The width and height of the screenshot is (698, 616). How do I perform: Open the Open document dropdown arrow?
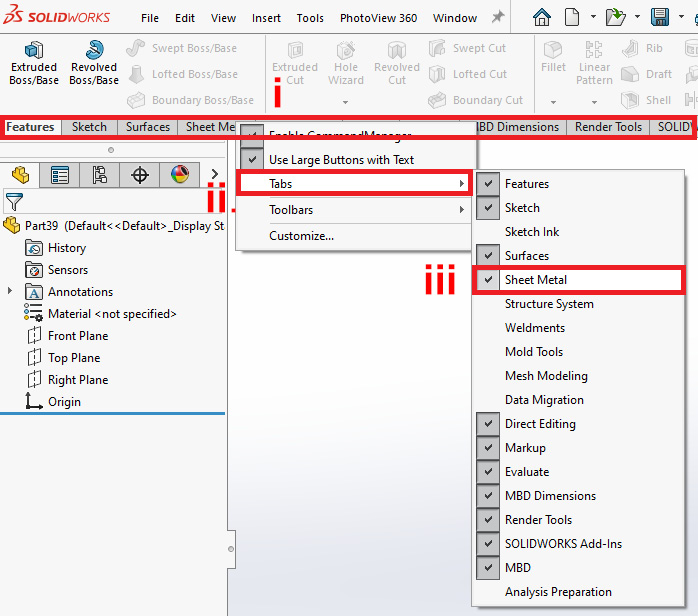pyautogui.click(x=637, y=17)
